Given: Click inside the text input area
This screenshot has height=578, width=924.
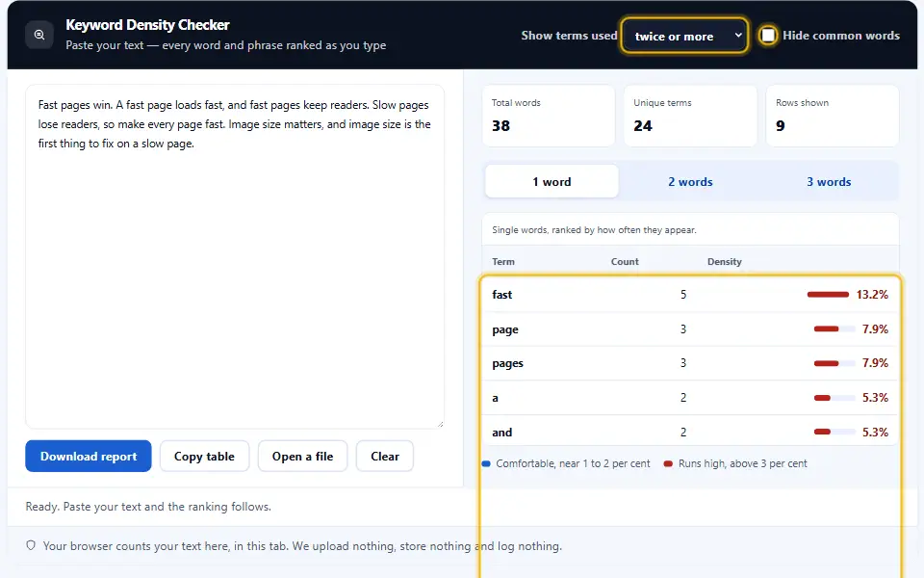Looking at the screenshot, I should 235,256.
